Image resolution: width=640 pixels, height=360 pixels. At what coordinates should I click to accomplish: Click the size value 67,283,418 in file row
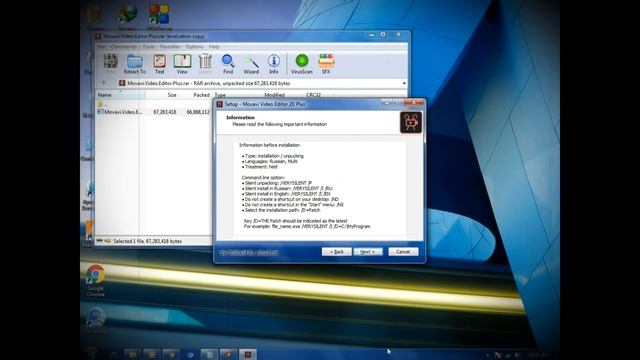164,112
